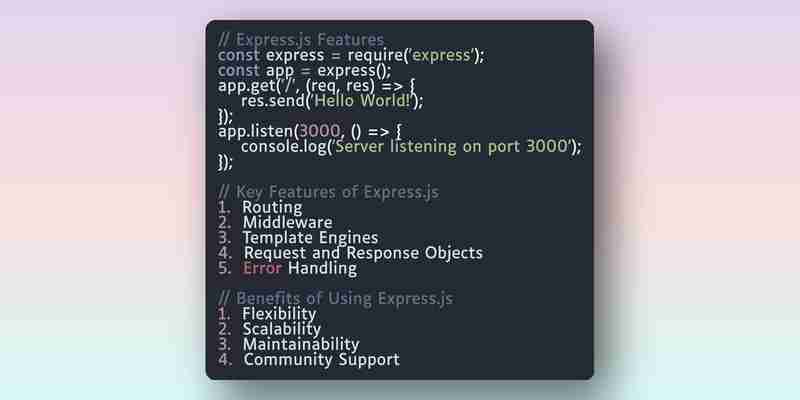Screen dimensions: 800x400
Task: Click the 'Maintainability' entry
Action: click(x=301, y=344)
